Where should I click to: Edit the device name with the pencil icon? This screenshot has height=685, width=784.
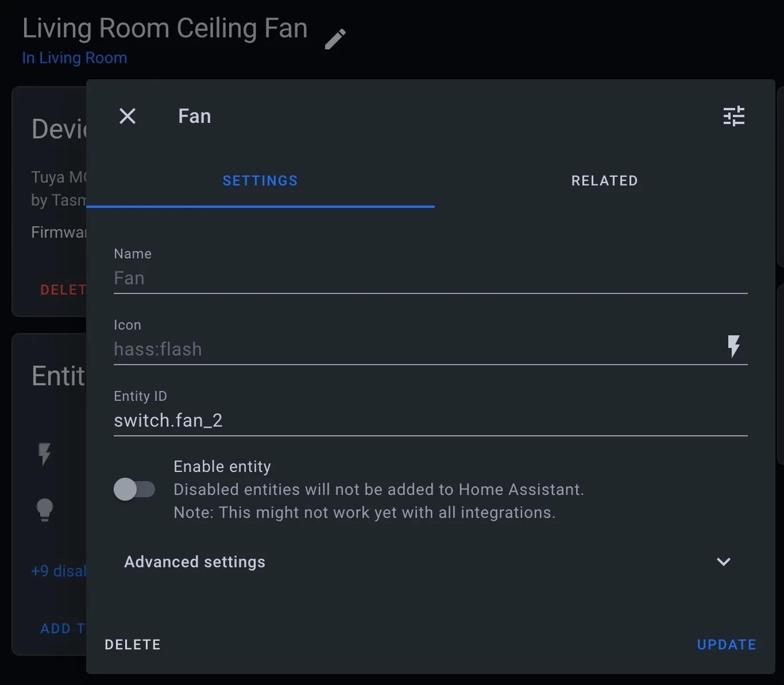click(x=335, y=38)
